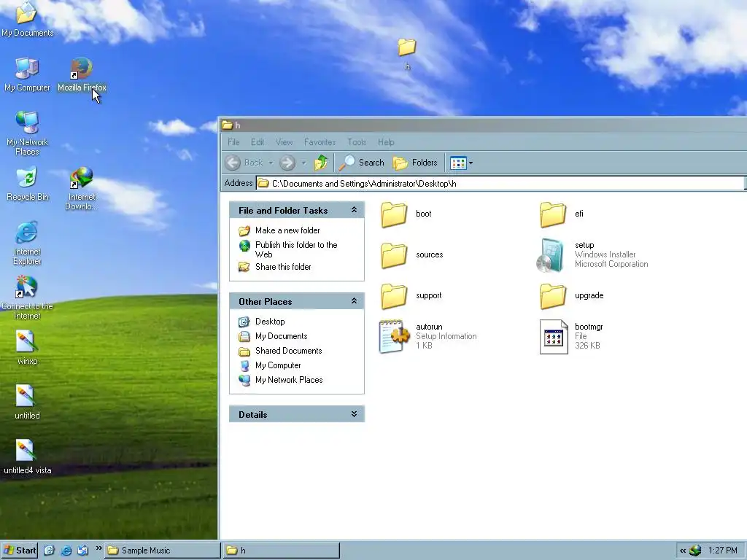The width and height of the screenshot is (747, 560).
Task: Open the Tools menu
Action: [x=357, y=142]
